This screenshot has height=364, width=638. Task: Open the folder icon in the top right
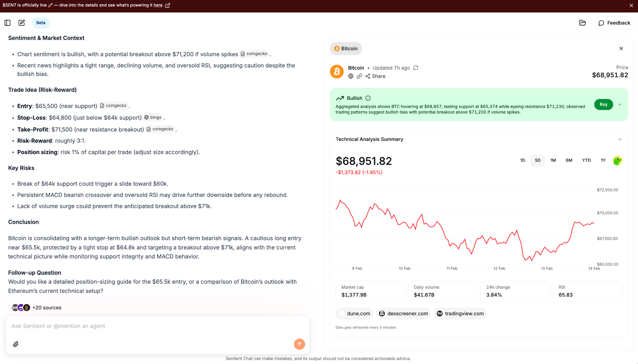(582, 23)
